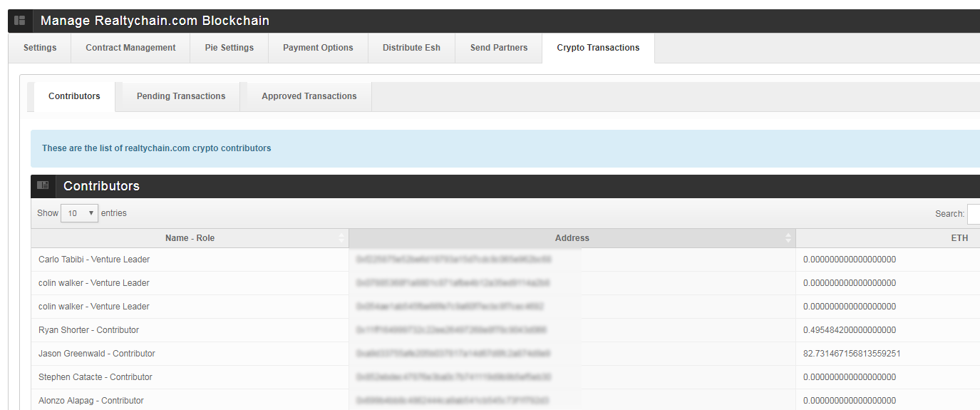The width and height of the screenshot is (980, 410).
Task: Click Stephen Catacte - Contributor name cell
Action: (190, 377)
